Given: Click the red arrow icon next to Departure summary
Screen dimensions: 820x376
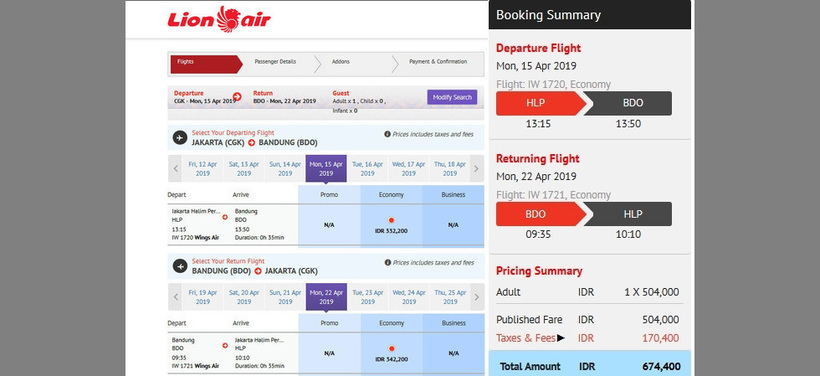Looking at the screenshot, I should [x=237, y=97].
